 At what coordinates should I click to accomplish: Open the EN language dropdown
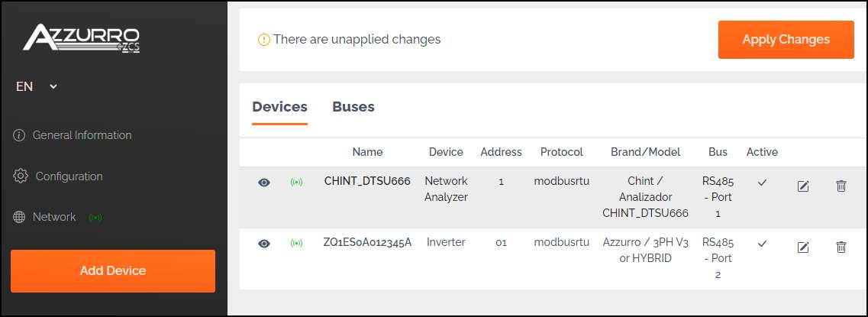coord(37,86)
